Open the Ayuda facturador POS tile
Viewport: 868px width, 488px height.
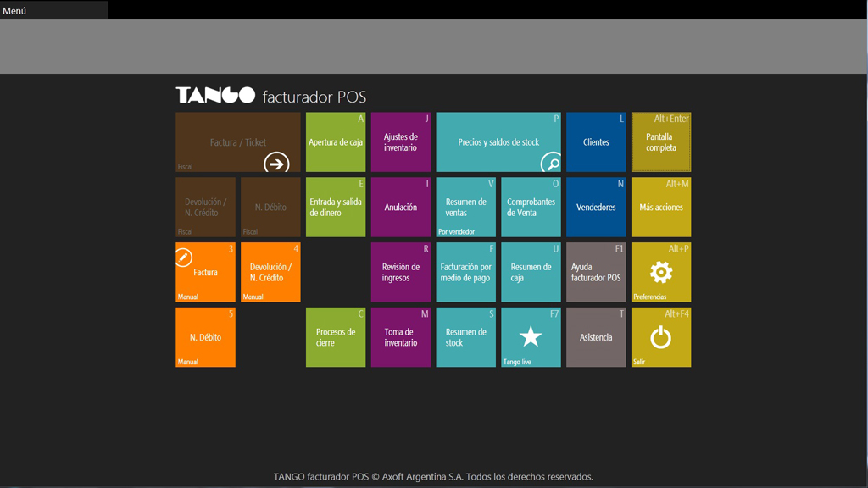(x=596, y=272)
